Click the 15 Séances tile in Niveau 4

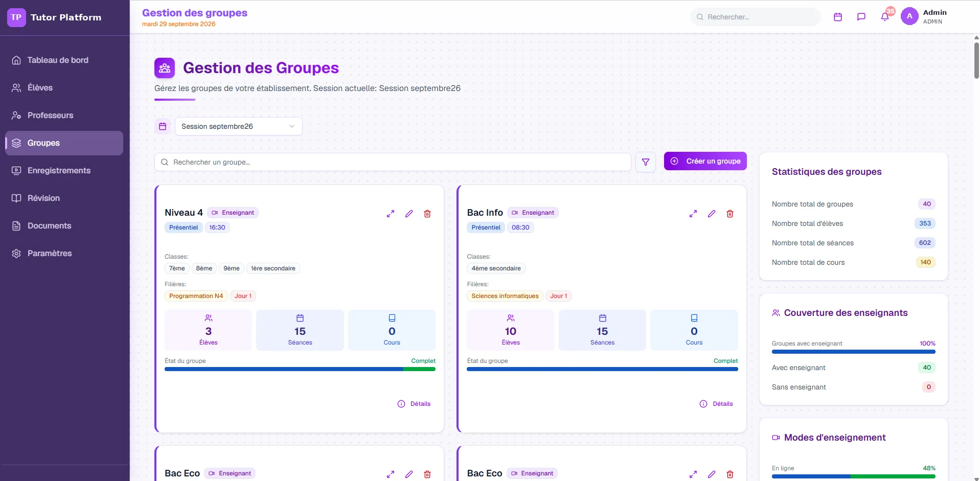click(x=300, y=330)
